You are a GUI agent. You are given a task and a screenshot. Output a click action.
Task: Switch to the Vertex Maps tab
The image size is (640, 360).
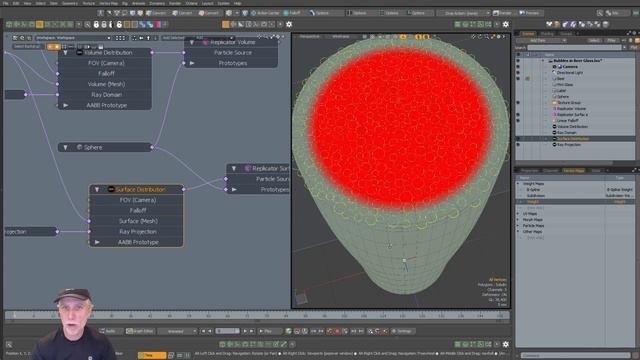click(574, 170)
